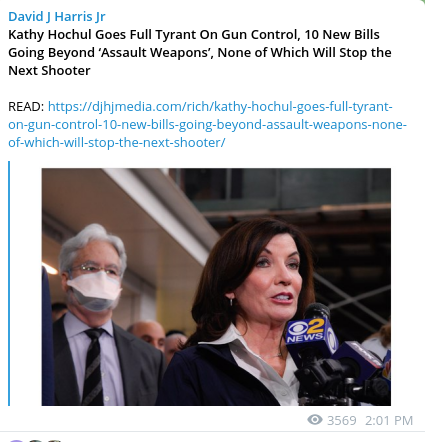Click the third commenter avatar below post
The width and height of the screenshot is (425, 442).
(54, 441)
